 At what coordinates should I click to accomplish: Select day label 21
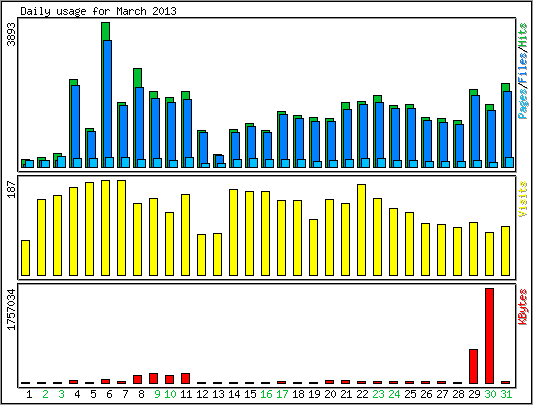[346, 394]
